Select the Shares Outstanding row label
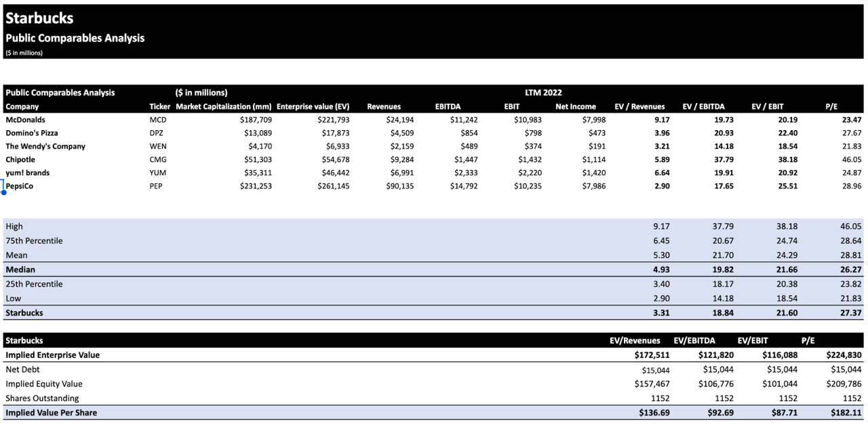The image size is (868, 425). click(x=42, y=399)
